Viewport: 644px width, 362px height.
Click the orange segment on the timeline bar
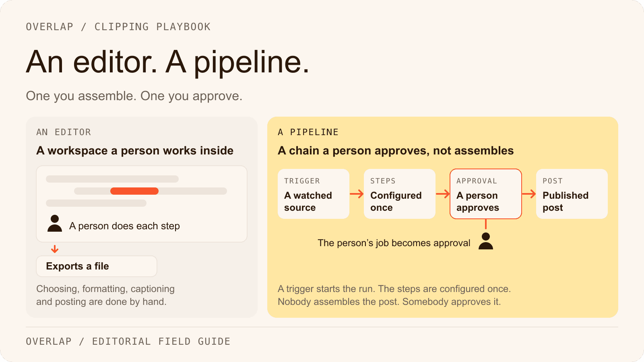(134, 191)
